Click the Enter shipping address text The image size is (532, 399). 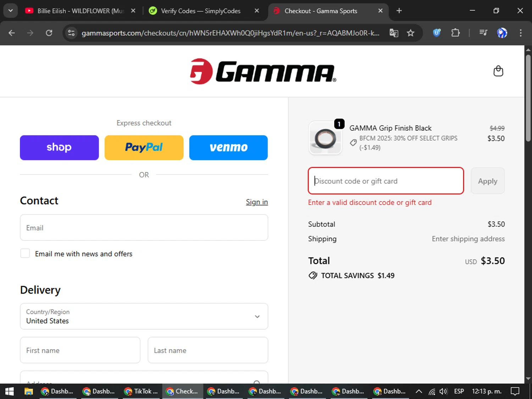(468, 239)
